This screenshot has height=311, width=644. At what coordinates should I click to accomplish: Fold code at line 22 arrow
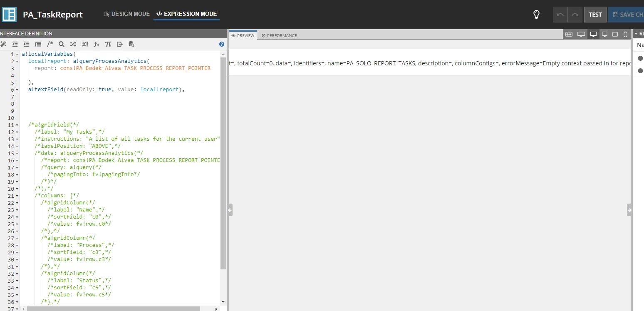17,203
